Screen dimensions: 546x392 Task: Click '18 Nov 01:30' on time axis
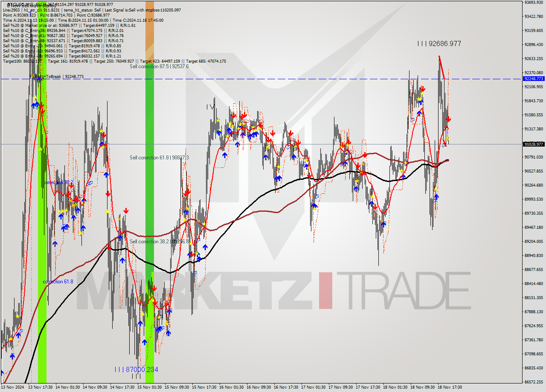pyautogui.click(x=395, y=387)
